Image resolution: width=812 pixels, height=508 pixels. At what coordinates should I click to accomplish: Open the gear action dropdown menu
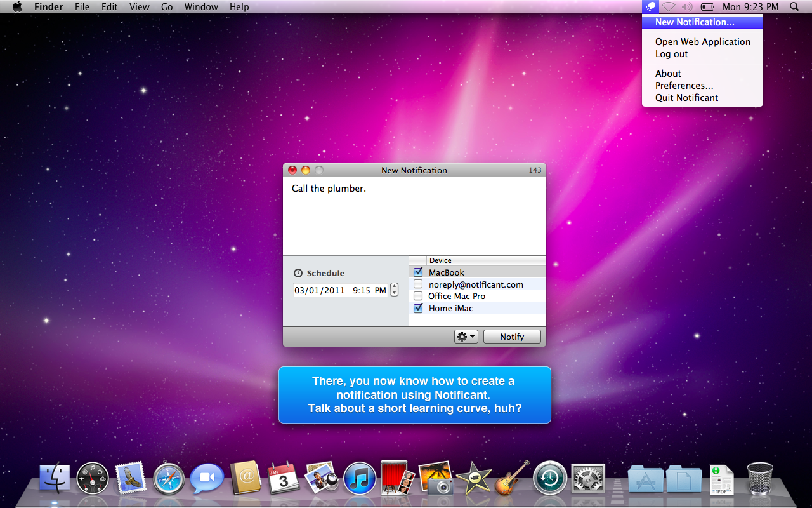pyautogui.click(x=466, y=337)
